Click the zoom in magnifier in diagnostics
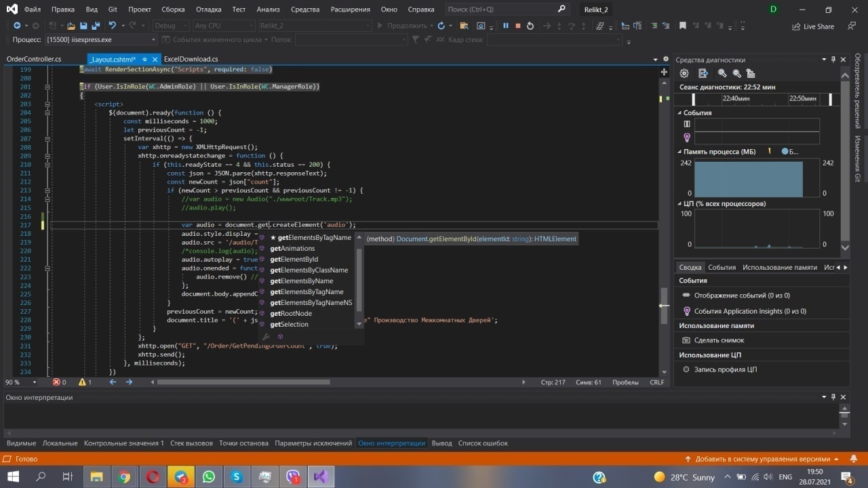 pyautogui.click(x=722, y=73)
